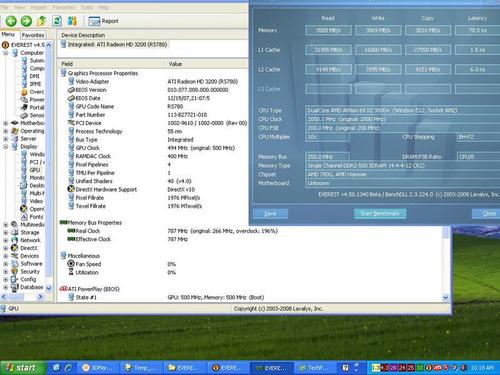
Task: Open the Report wizard from the toolbar
Action: (x=103, y=21)
